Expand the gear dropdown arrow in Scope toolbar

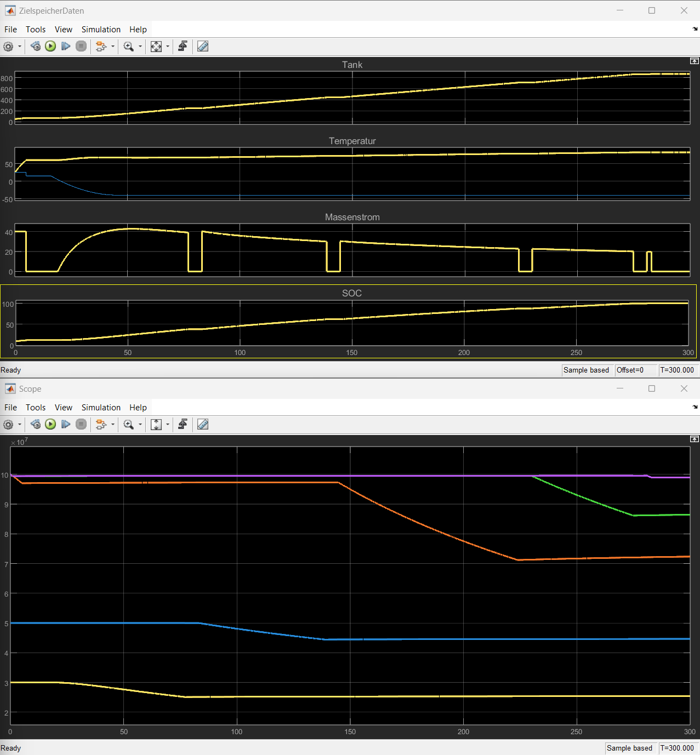[x=20, y=425]
